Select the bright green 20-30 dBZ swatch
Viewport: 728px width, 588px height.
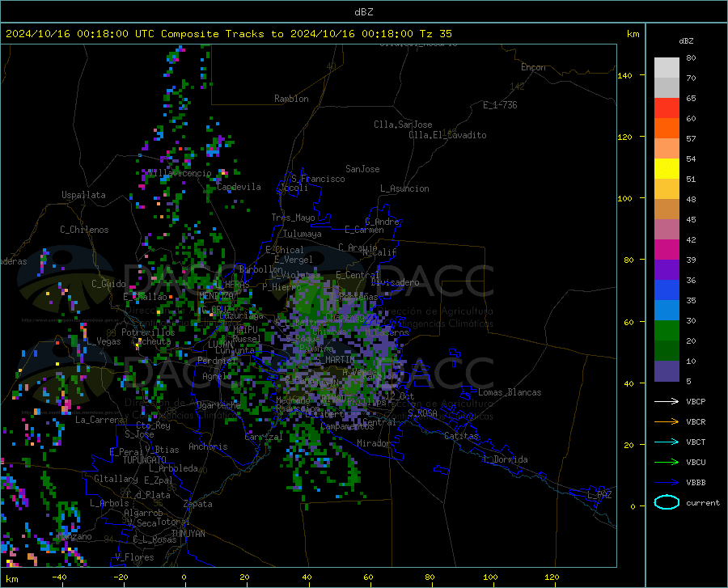[x=667, y=331]
